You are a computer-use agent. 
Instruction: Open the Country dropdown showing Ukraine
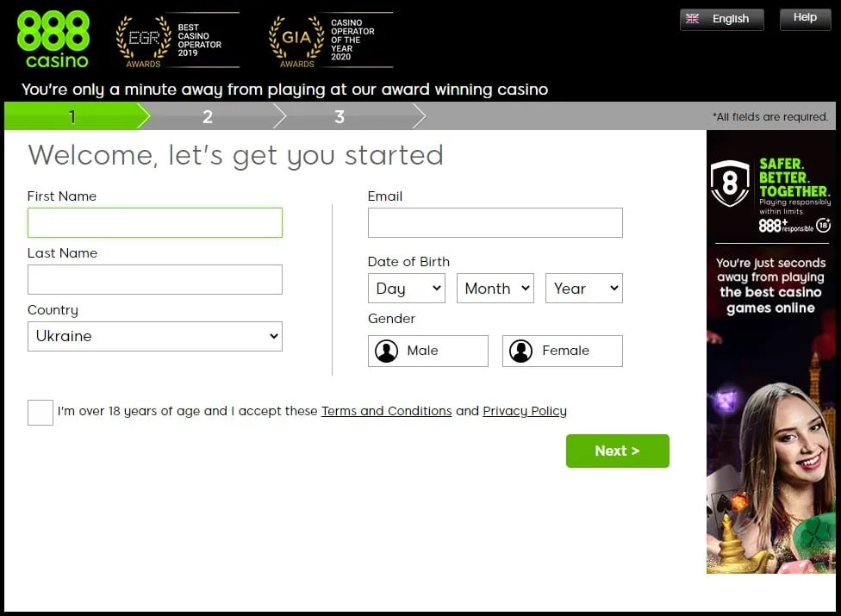[155, 336]
